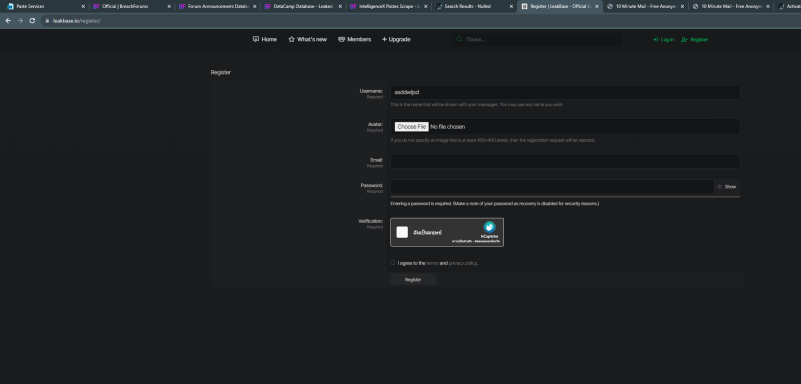Tick the agree to terms checkbox
This screenshot has height=384, width=801.
[x=393, y=263]
